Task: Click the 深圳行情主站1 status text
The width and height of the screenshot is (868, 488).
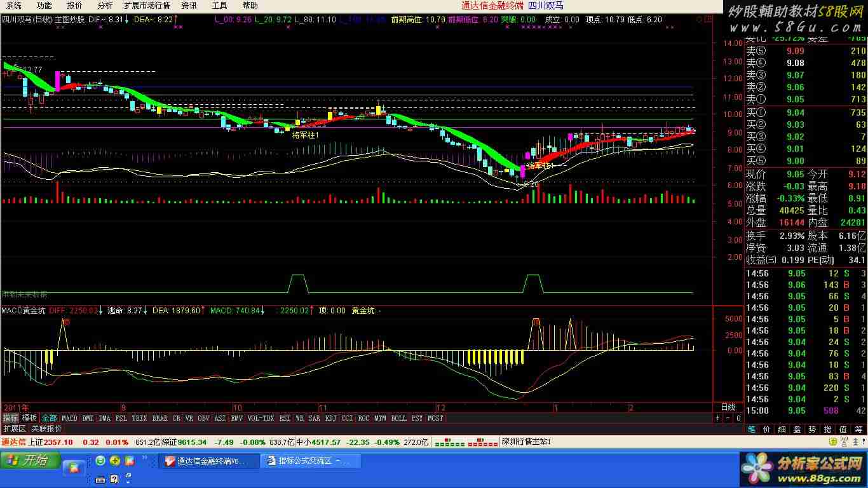Action: (526, 442)
